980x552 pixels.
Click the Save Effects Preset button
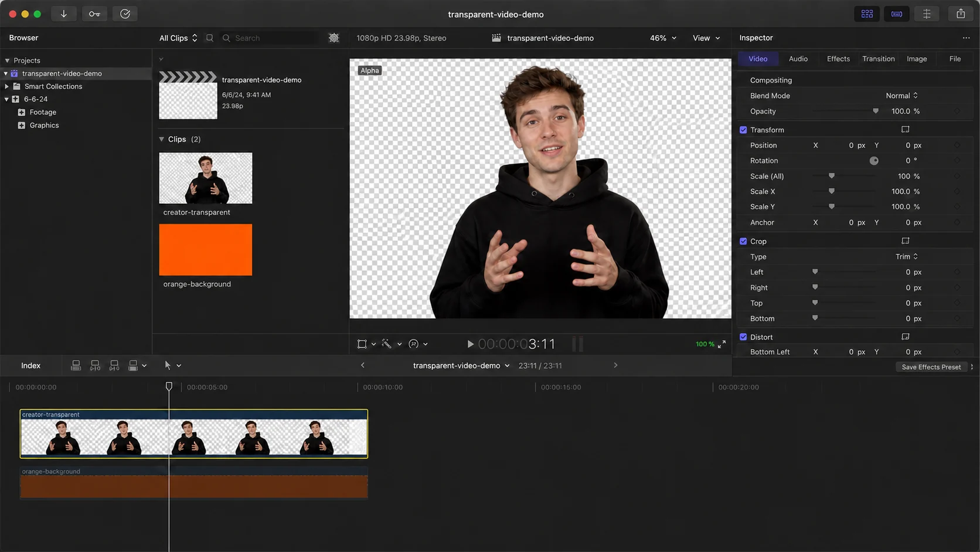pyautogui.click(x=931, y=367)
